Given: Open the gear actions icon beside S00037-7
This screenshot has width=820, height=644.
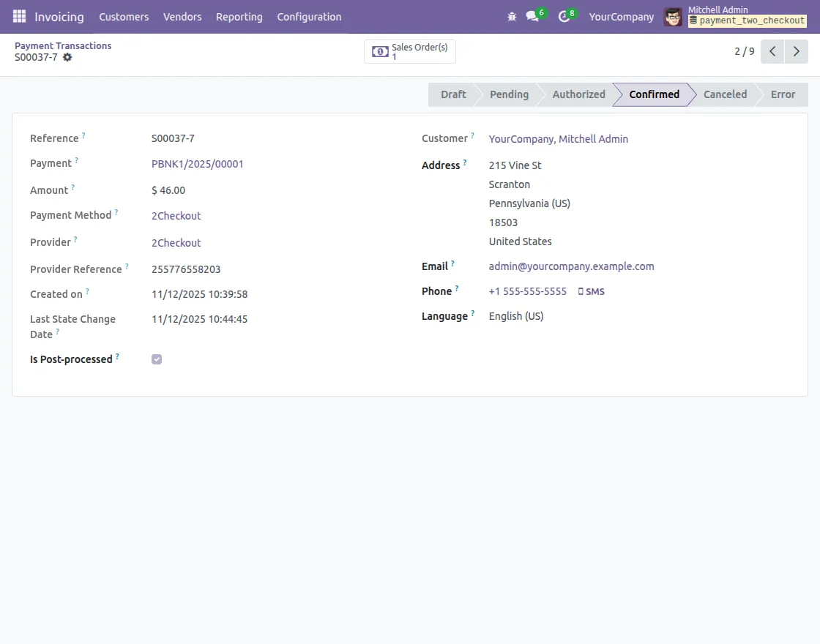Looking at the screenshot, I should coord(67,57).
